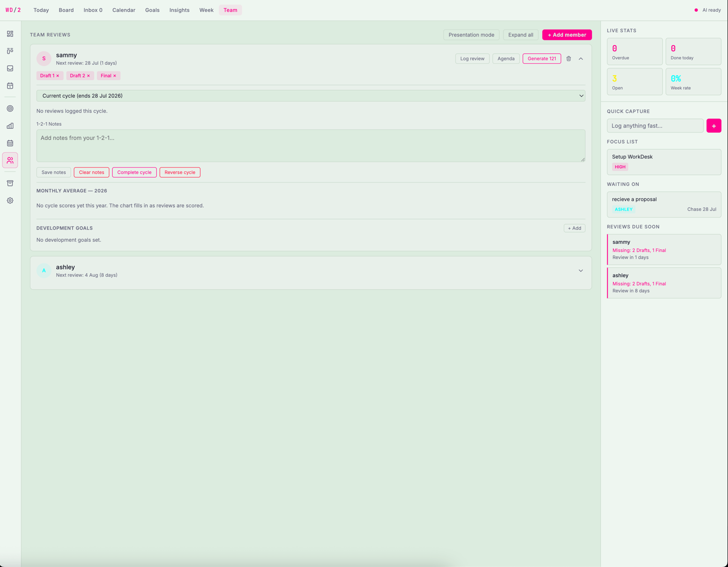Click the AI ready status indicator
The height and width of the screenshot is (567, 728).
tap(708, 10)
